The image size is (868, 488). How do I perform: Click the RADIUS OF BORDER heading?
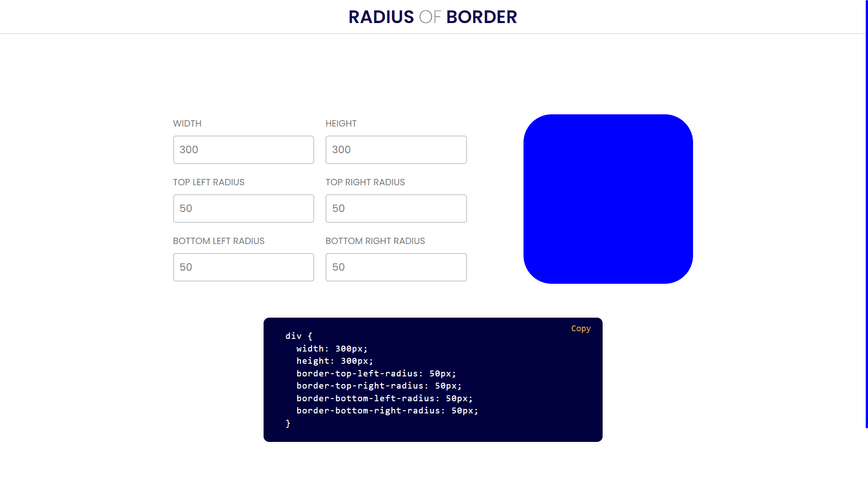click(x=434, y=16)
